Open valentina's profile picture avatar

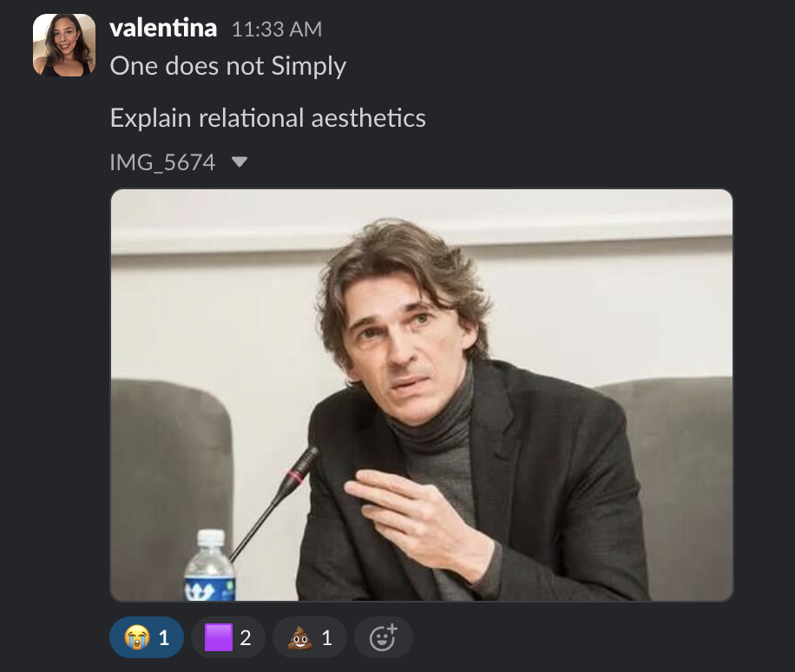coord(64,45)
